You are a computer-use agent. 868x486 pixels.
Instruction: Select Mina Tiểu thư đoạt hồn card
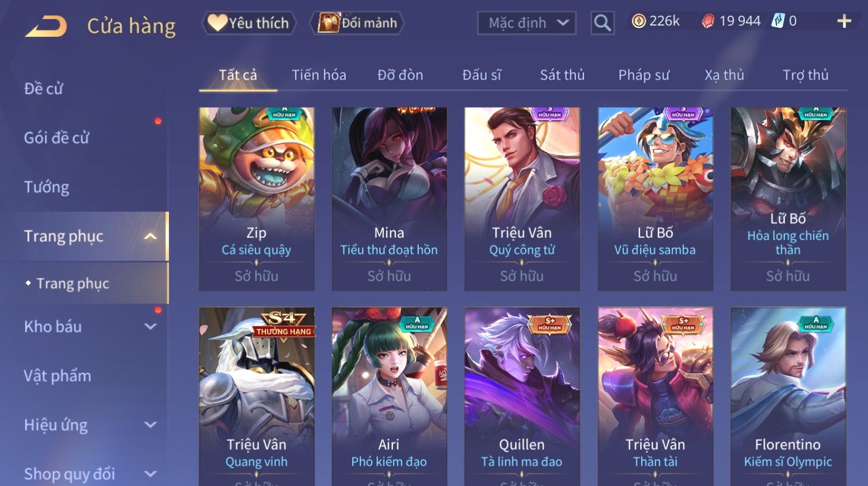[x=389, y=199]
